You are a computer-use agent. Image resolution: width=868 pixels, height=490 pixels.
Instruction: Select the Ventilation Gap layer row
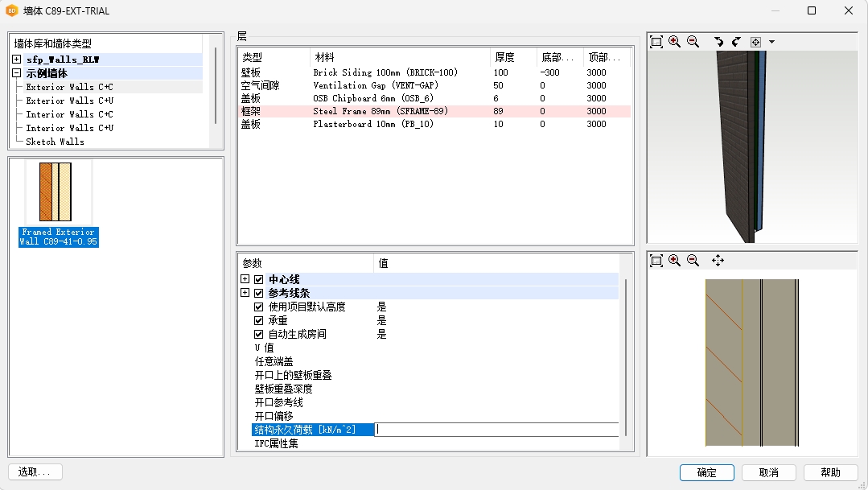point(434,85)
